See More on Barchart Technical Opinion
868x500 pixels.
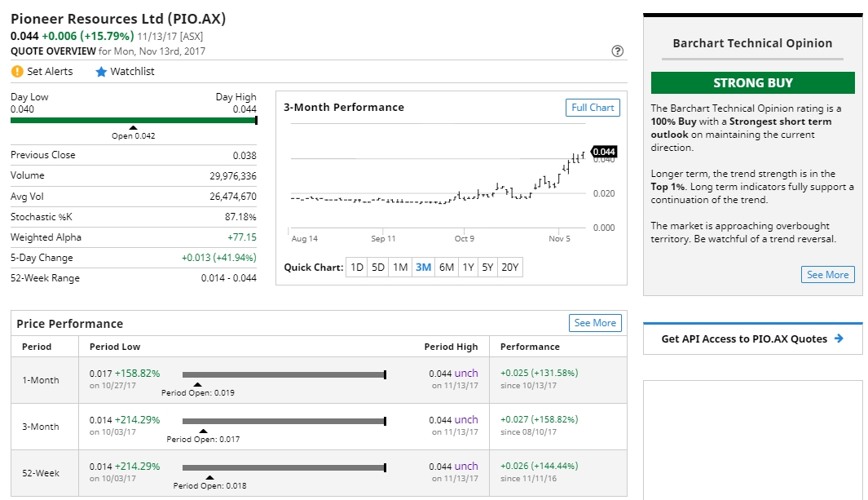pos(827,275)
